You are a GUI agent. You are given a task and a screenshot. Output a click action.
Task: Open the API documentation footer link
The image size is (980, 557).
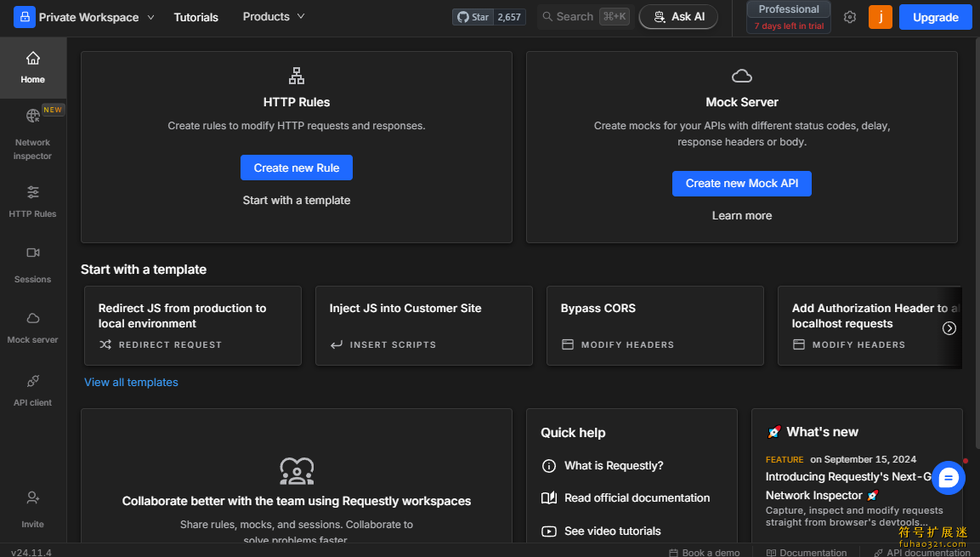921,553
